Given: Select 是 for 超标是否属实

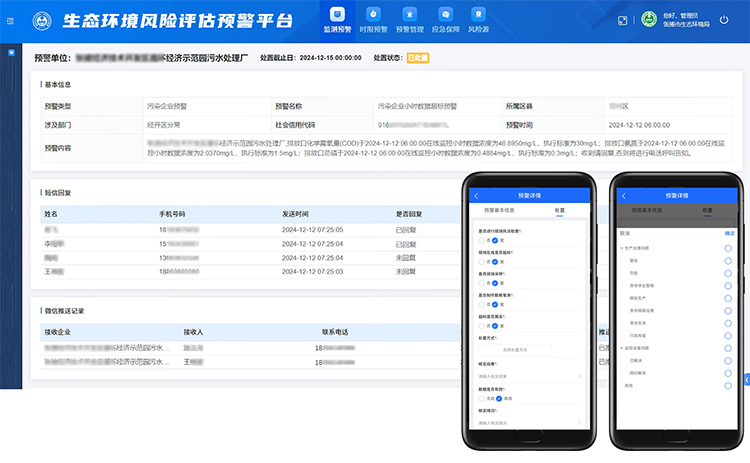Looking at the screenshot, I should (495, 326).
